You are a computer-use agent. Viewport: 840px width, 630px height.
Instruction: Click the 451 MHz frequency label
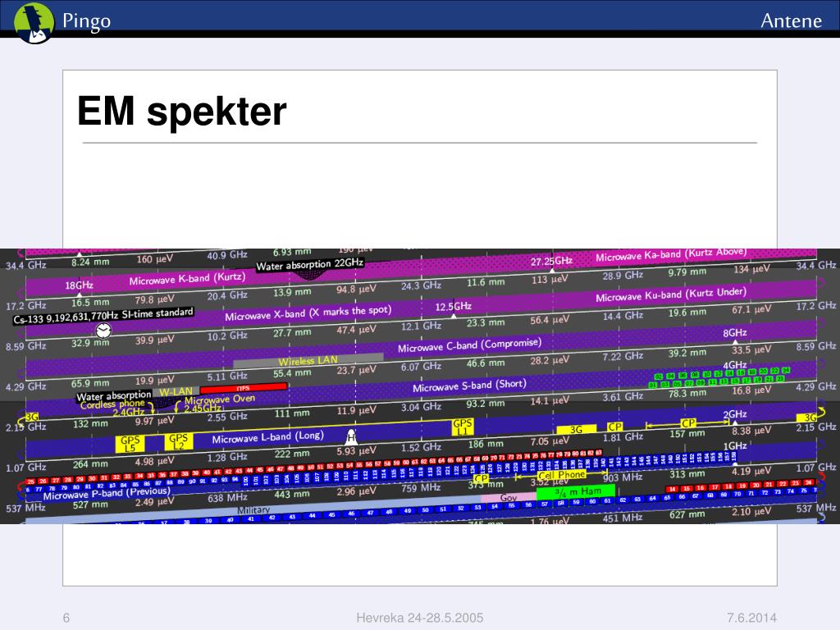(623, 518)
